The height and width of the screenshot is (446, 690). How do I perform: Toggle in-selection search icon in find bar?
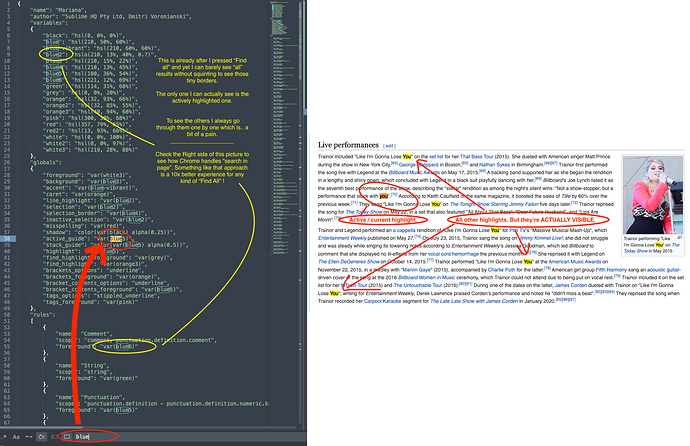pyautogui.click(x=54, y=437)
